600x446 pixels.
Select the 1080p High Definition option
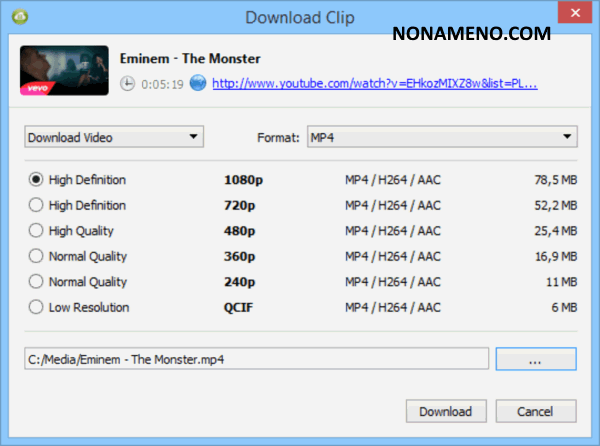click(x=36, y=179)
